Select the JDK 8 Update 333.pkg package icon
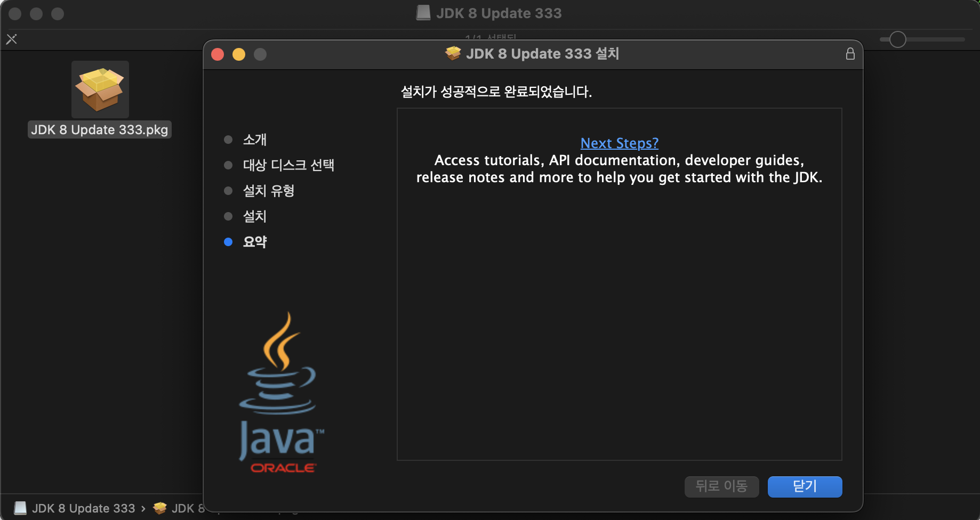The width and height of the screenshot is (980, 520). click(x=100, y=89)
